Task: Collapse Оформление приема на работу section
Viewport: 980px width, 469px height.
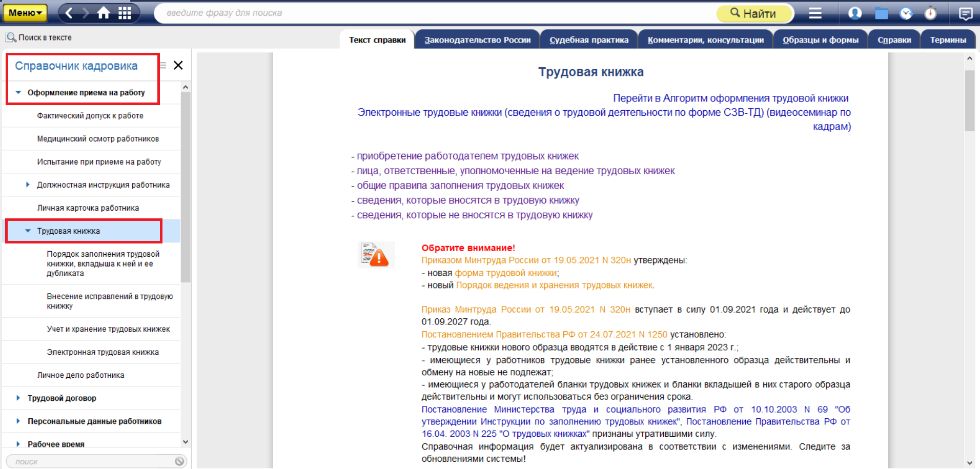Action: pyautogui.click(x=18, y=93)
